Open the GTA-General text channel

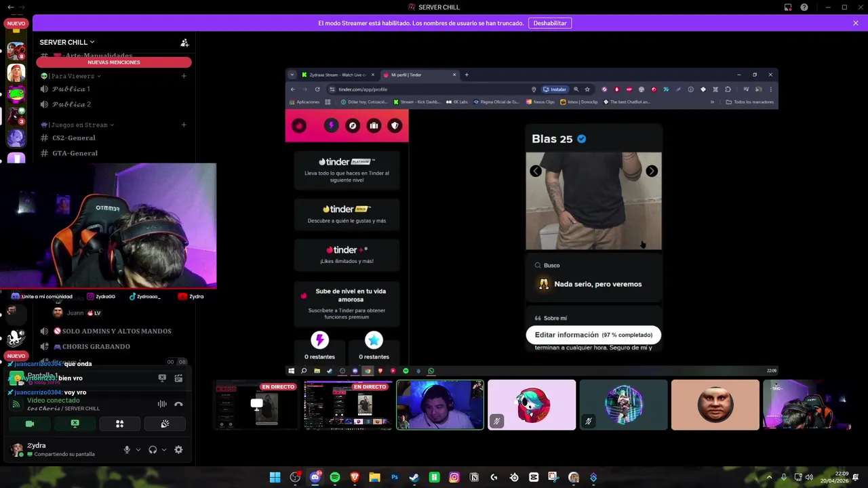114,153
